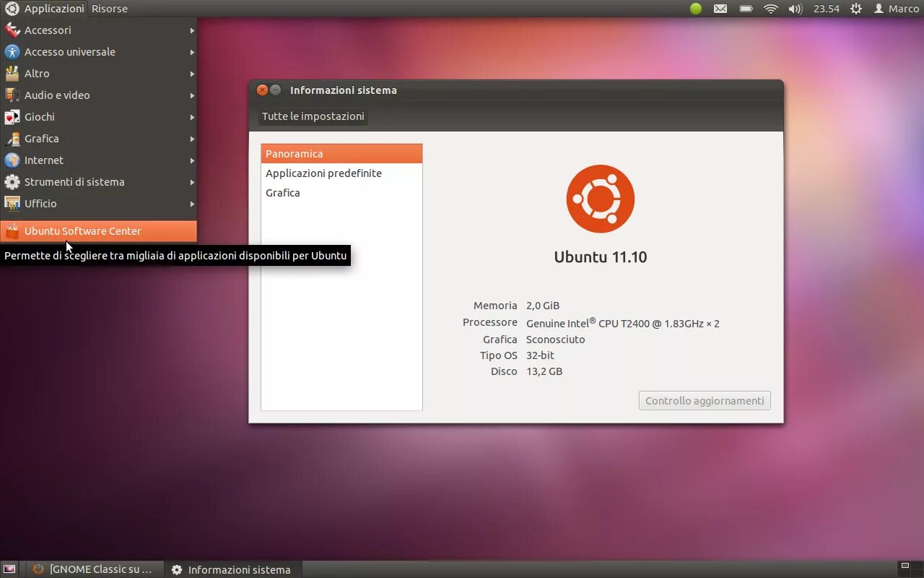The image size is (924, 578).
Task: Open the Wi-Fi network indicator
Action: click(771, 9)
